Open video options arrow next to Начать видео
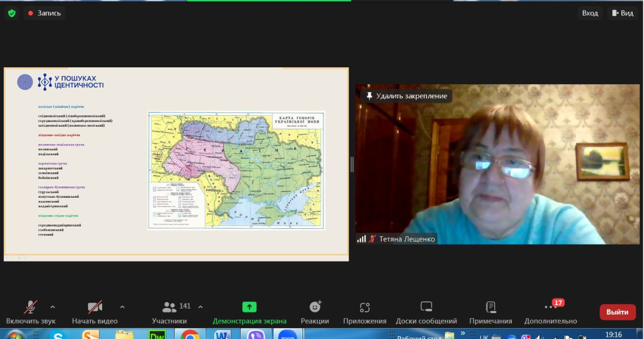 point(122,307)
